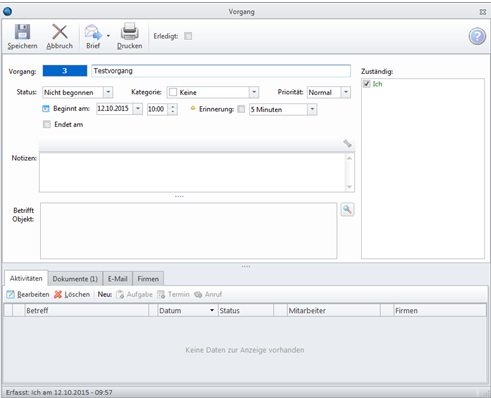Open the 5 Minuten reminder dropdown

pos(312,109)
